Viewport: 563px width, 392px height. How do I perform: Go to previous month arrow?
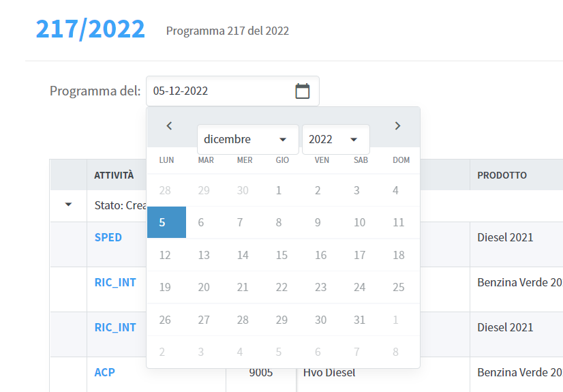point(170,125)
